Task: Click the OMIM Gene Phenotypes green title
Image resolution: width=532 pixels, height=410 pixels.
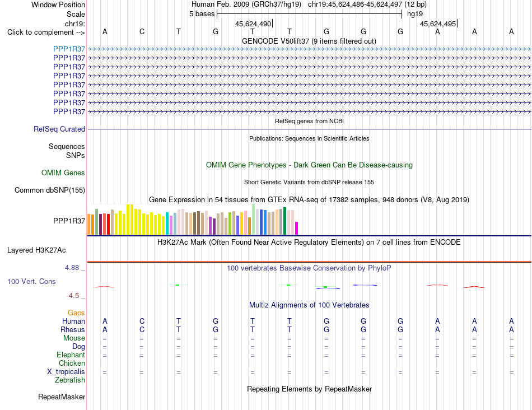Action: [x=310, y=165]
